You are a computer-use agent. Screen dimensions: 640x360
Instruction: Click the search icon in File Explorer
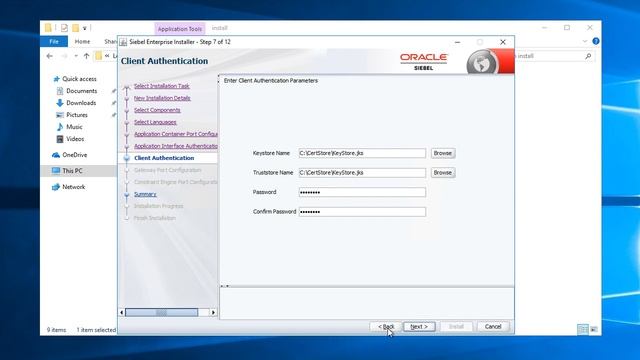[588, 56]
